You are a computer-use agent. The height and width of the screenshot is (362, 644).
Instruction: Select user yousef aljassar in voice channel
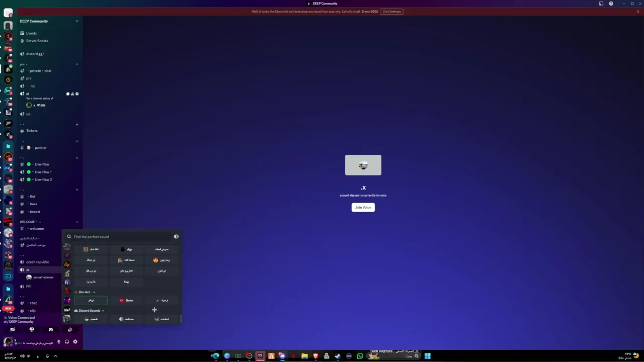[43, 278]
